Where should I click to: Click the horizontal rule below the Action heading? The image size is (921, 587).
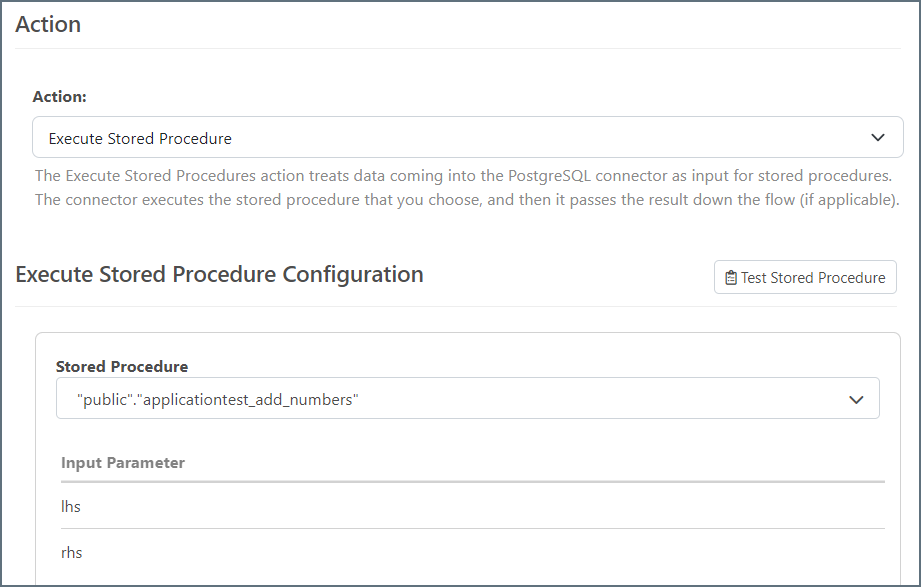click(x=460, y=49)
